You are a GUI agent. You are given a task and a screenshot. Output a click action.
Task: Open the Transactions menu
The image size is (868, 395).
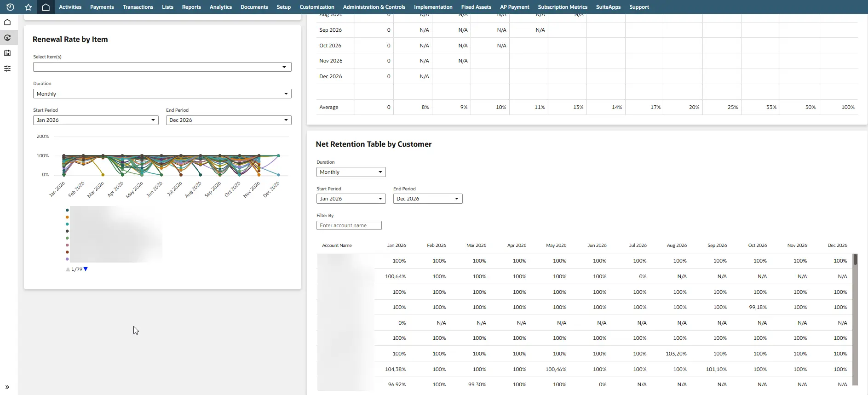pos(138,7)
